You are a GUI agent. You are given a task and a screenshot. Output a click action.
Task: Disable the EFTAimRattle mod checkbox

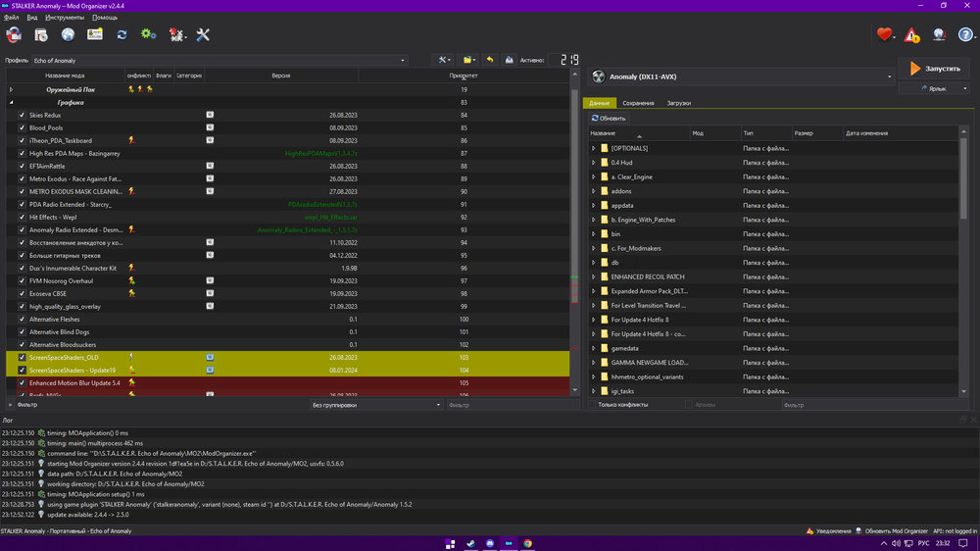click(x=22, y=166)
